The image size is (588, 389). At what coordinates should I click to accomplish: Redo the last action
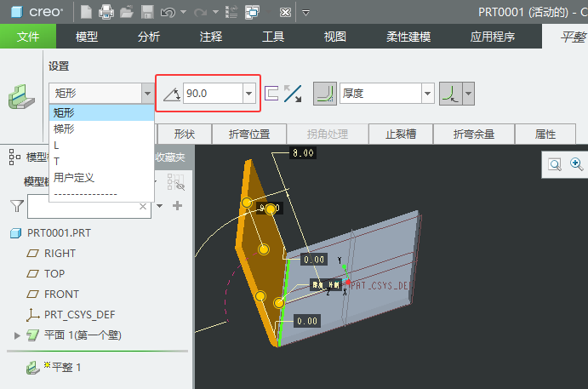200,13
